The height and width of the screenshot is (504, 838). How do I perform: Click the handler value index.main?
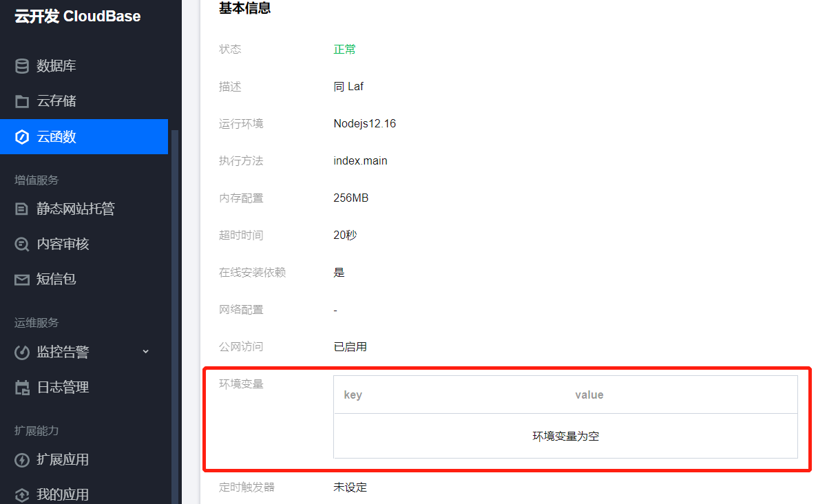coord(361,161)
